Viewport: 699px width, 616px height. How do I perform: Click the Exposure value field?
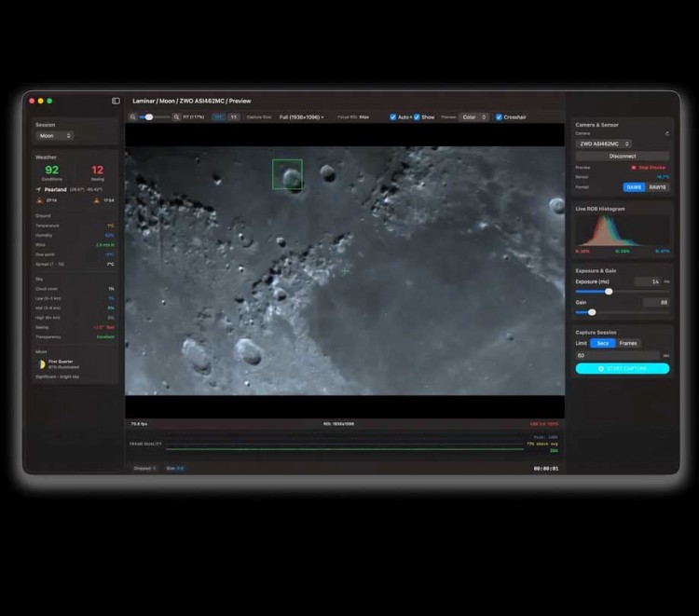click(648, 281)
